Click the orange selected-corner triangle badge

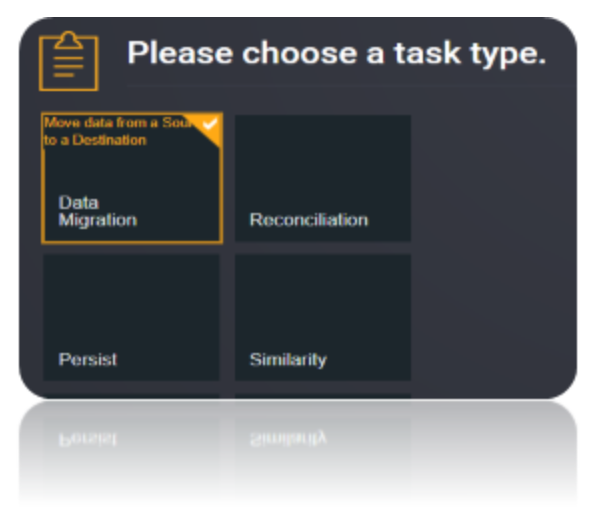206,127
